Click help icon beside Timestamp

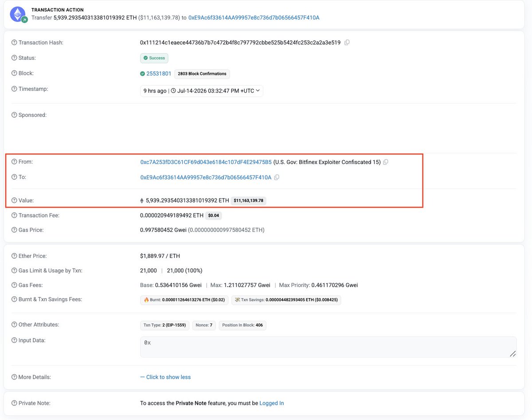(x=14, y=89)
